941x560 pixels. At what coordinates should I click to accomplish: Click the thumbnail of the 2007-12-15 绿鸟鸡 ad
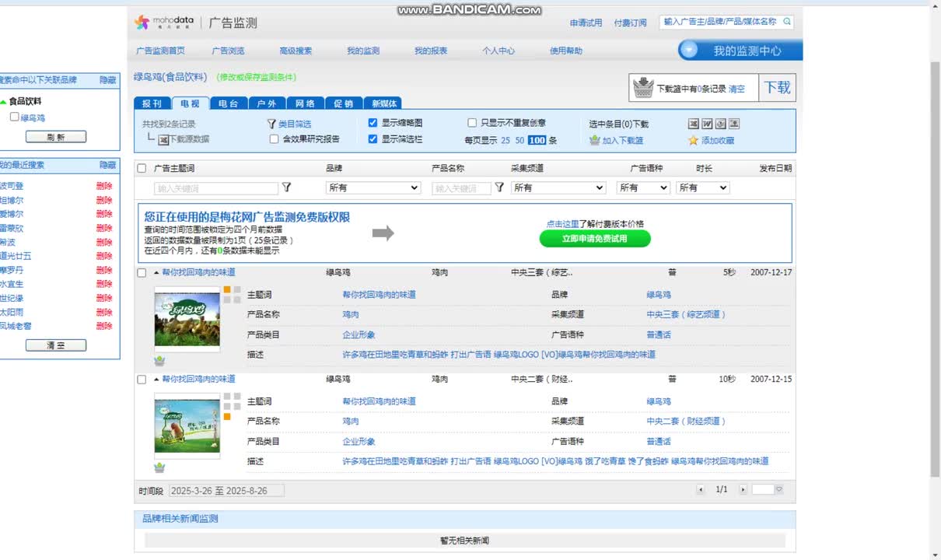tap(187, 426)
